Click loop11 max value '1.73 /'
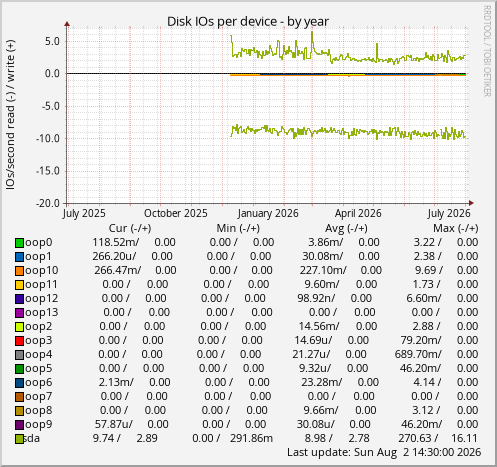 [426, 284]
